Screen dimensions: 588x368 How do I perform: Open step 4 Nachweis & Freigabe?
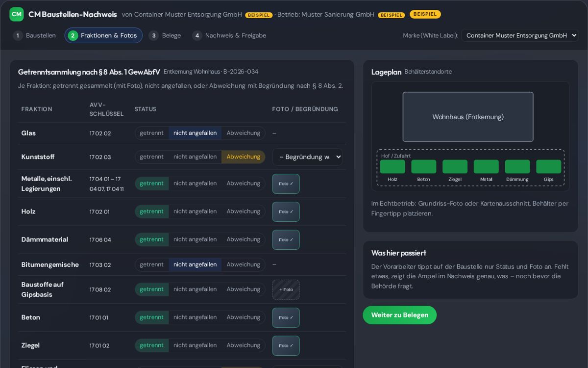pos(229,35)
